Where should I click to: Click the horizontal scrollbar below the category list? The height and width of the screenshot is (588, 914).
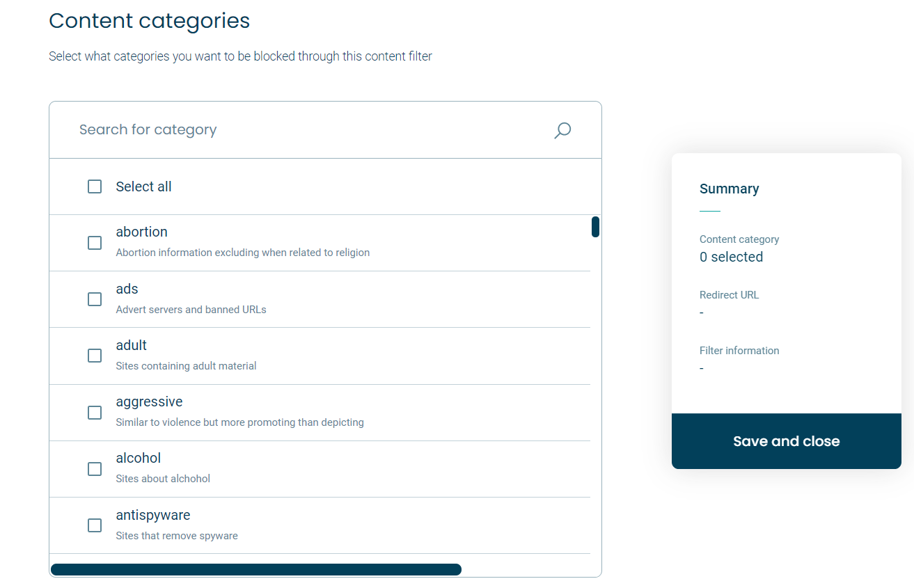tap(256, 569)
